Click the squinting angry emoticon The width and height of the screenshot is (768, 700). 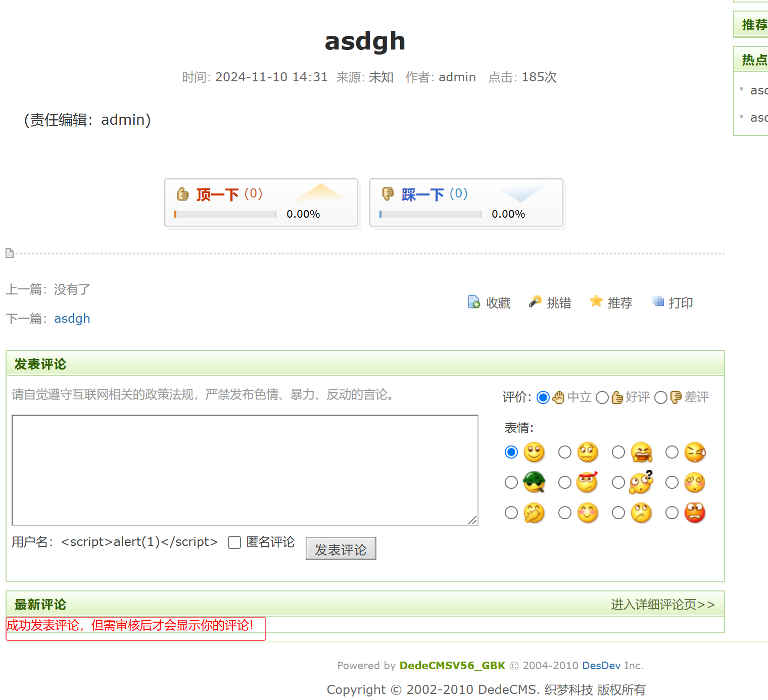695,452
